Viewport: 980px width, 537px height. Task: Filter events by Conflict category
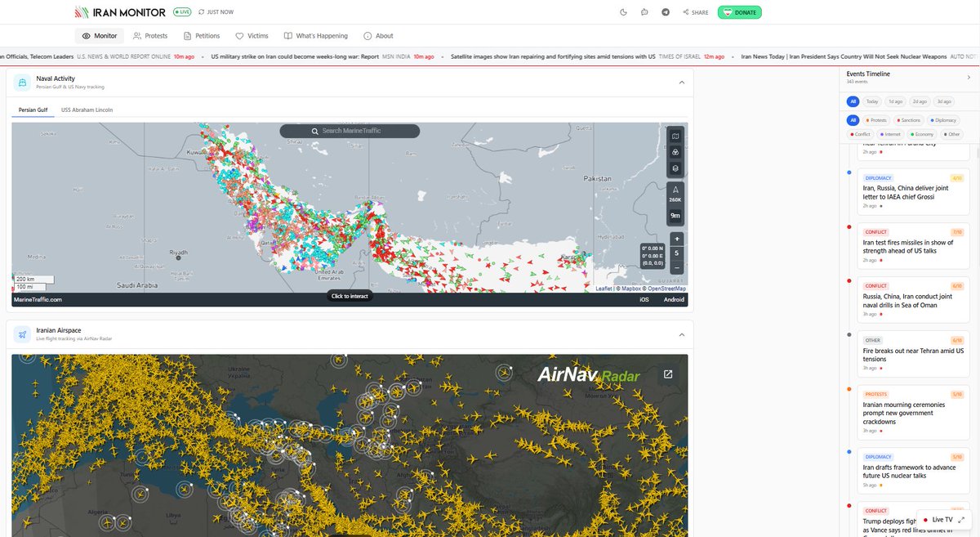(861, 134)
